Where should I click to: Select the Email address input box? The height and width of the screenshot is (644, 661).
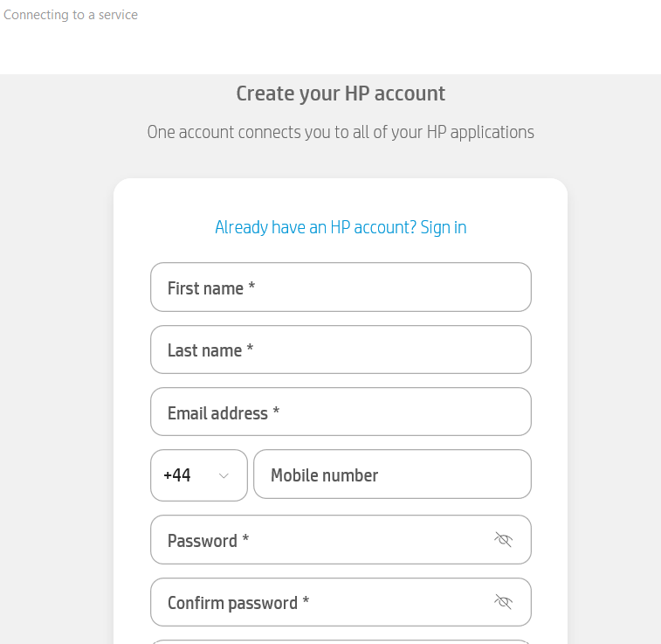[x=341, y=412]
